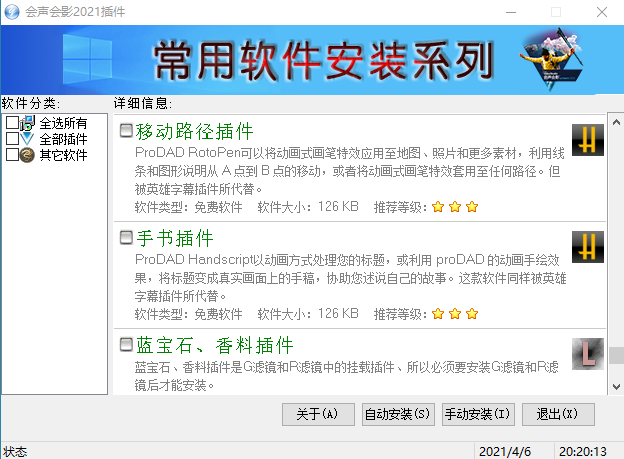Image resolution: width=624 pixels, height=459 pixels.
Task: Click the 移动路径插件 proDAD logo icon
Action: [x=588, y=140]
